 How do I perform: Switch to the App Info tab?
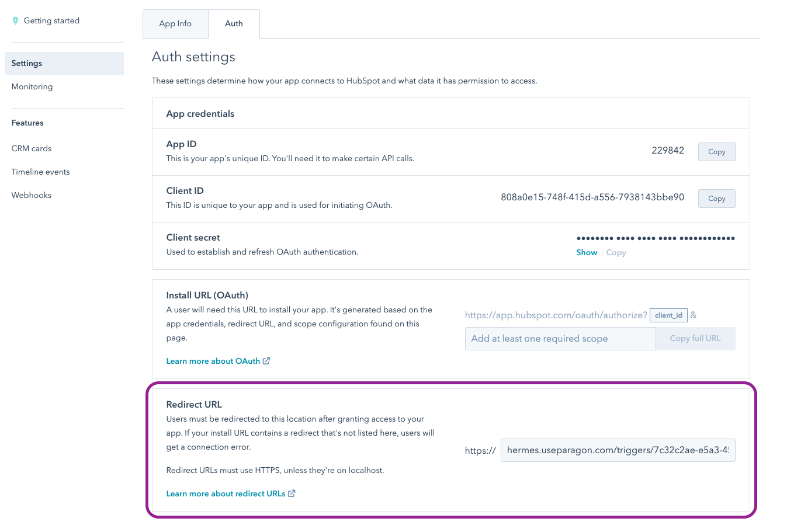175,24
